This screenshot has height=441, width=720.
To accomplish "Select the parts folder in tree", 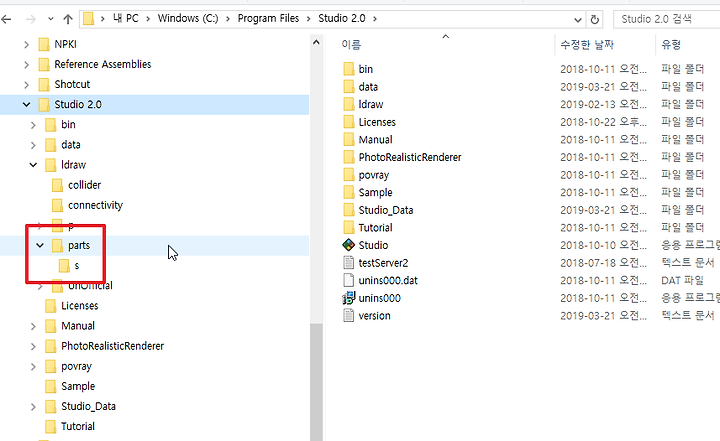I will point(79,246).
